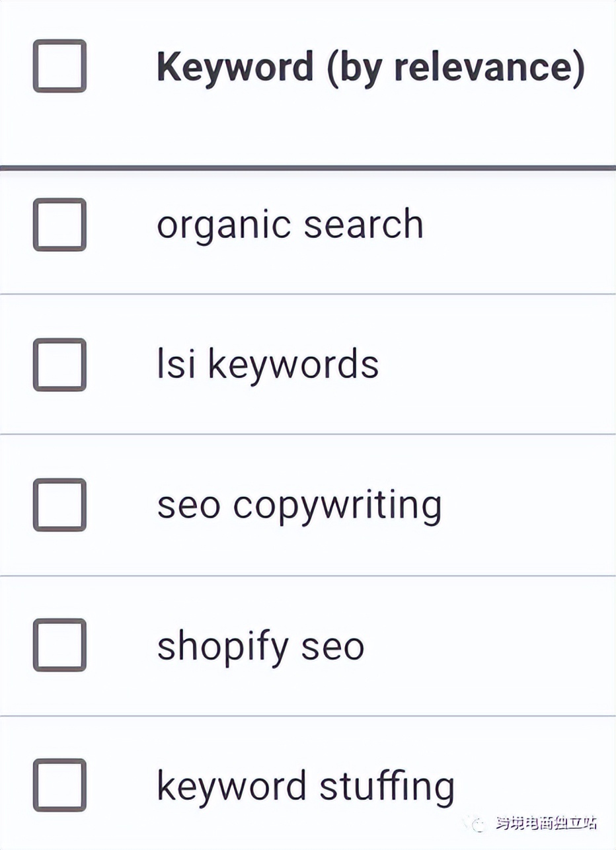Click the divider between seo copywriting and shopify seo
This screenshot has width=616, height=850.
coord(308,576)
